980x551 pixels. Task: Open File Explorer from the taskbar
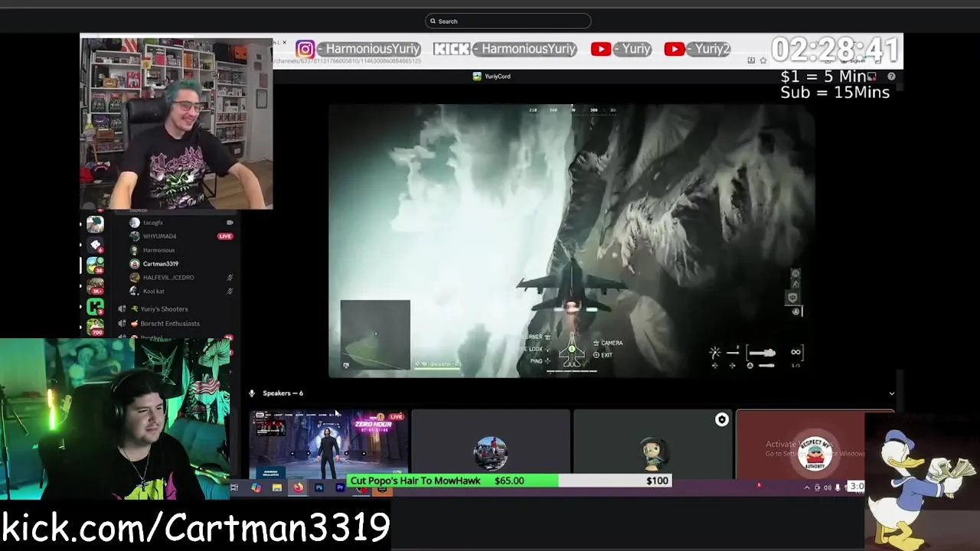276,487
